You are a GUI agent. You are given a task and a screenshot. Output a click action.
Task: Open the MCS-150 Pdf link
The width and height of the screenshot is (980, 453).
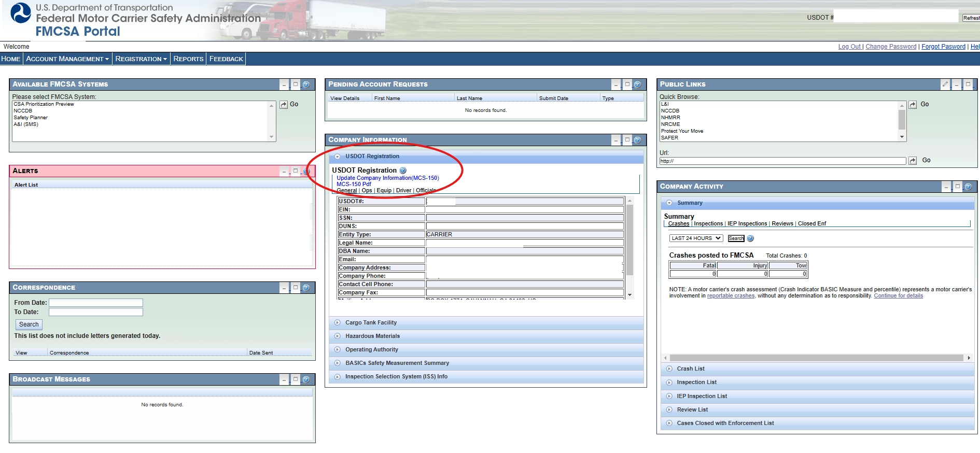354,185
